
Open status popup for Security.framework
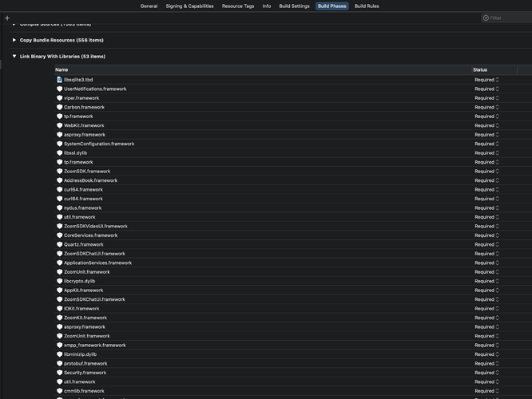pyautogui.click(x=486, y=373)
